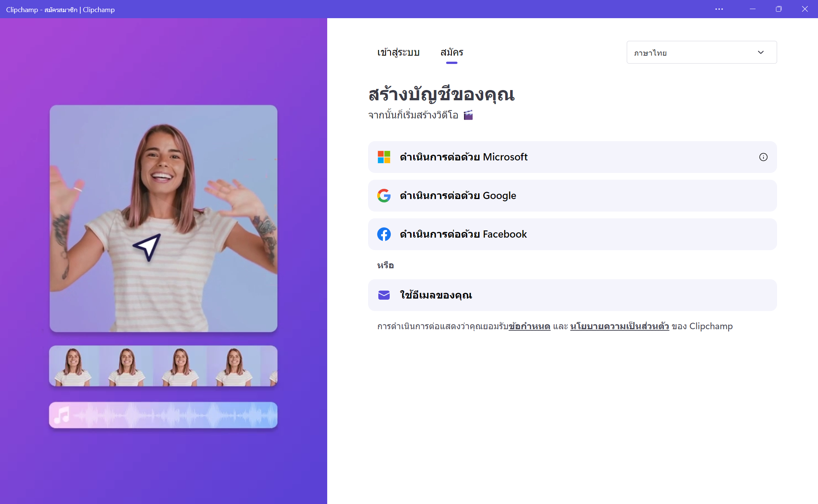
Task: Open the three-dots menu in the title bar
Action: [719, 9]
